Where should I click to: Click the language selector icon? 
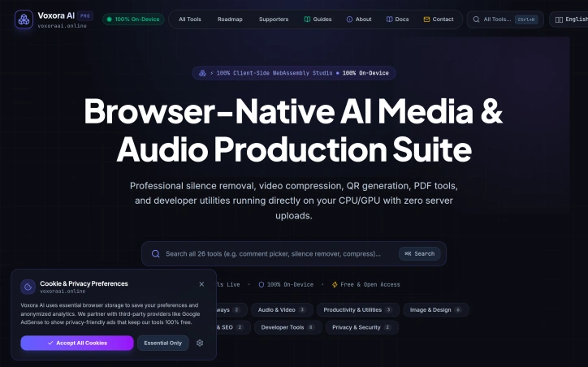tap(559, 19)
